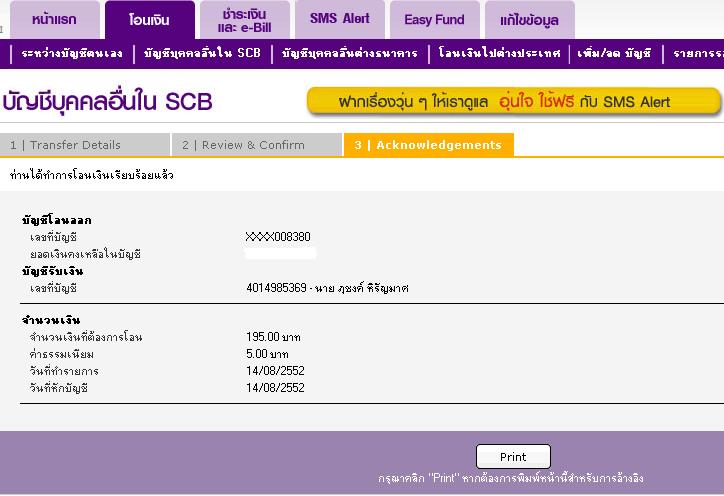Click the transfer completed confirmation message

point(91,175)
